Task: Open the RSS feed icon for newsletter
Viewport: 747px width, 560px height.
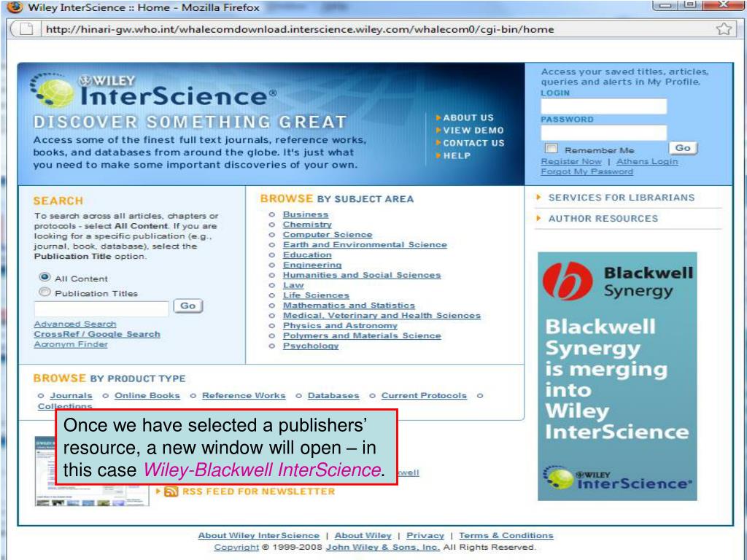Action: [x=171, y=491]
